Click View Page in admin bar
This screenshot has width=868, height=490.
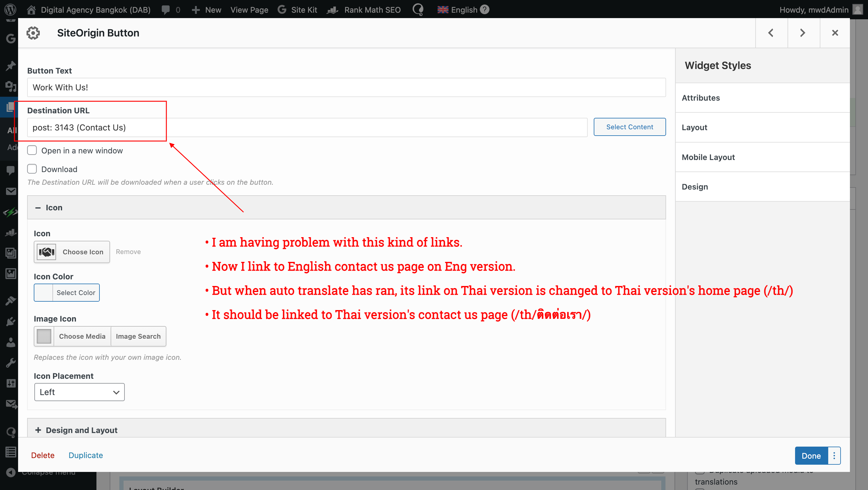point(249,10)
